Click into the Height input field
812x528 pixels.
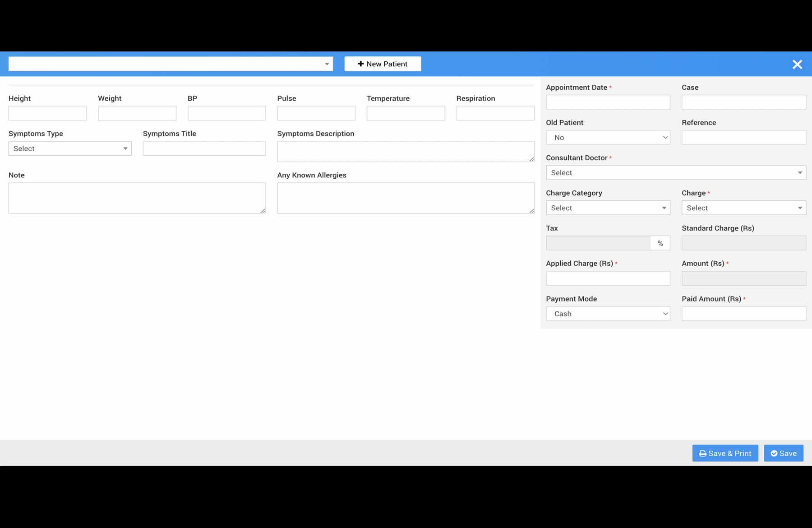tap(47, 113)
